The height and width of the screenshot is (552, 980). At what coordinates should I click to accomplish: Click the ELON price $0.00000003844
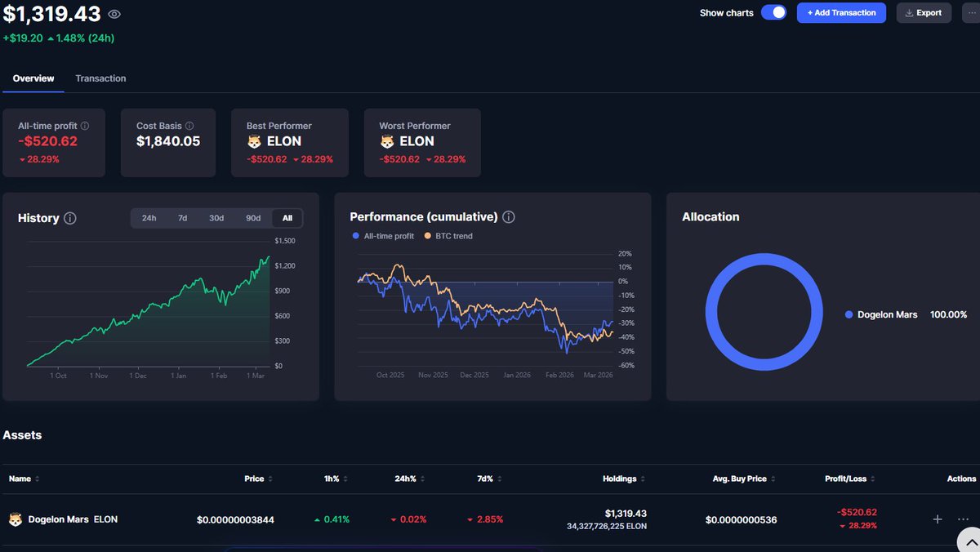click(235, 519)
